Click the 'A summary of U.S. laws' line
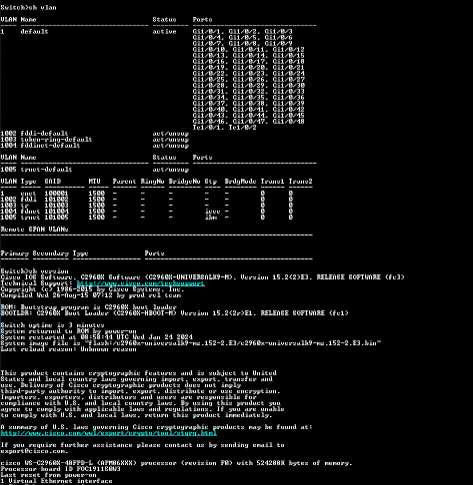Viewport: 473px width, 485px height. tap(156, 427)
